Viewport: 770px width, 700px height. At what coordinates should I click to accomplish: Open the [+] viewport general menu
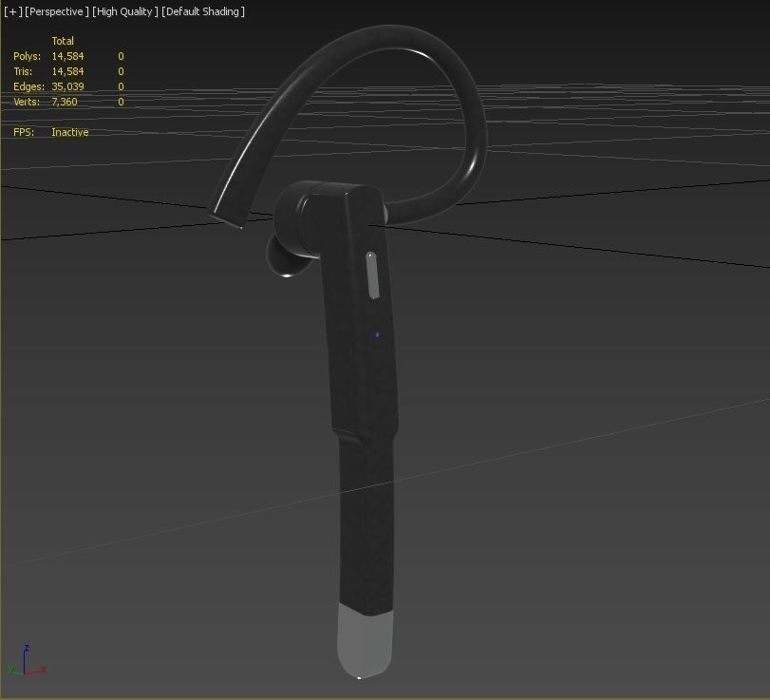click(12, 11)
